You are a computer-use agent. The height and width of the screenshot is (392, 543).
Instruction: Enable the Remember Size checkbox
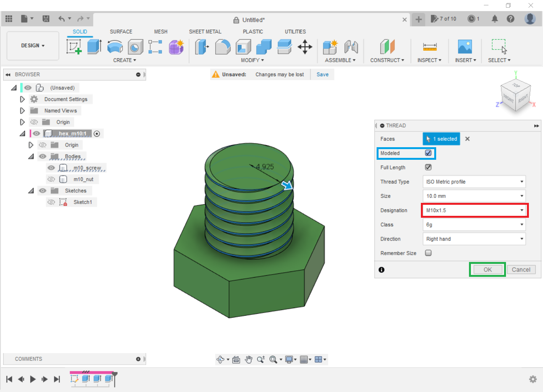[x=428, y=253]
